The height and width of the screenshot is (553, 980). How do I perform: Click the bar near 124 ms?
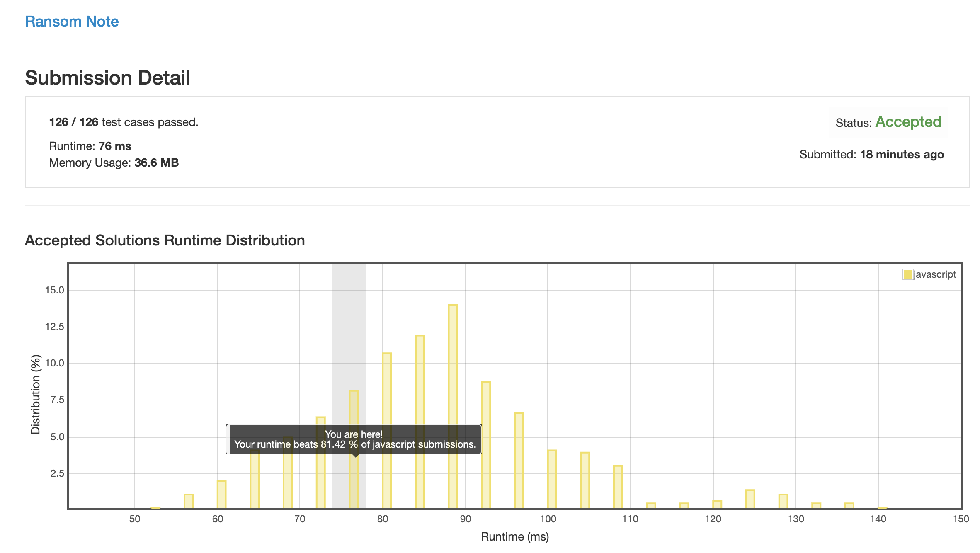point(750,499)
